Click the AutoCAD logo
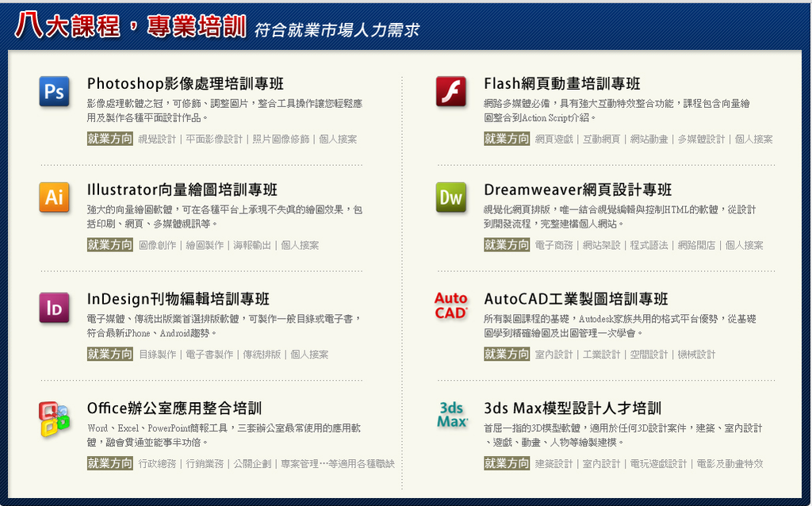The height and width of the screenshot is (506, 812). coord(450,305)
